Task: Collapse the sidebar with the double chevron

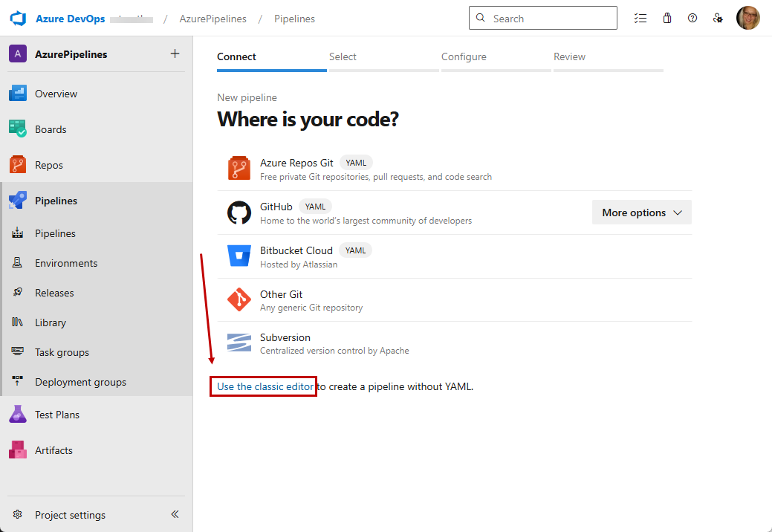Action: point(175,514)
